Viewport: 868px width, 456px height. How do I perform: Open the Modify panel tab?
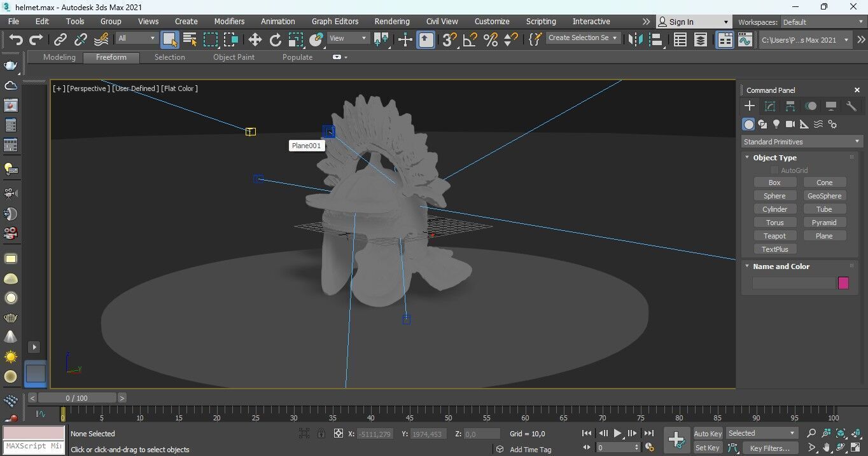click(x=770, y=106)
